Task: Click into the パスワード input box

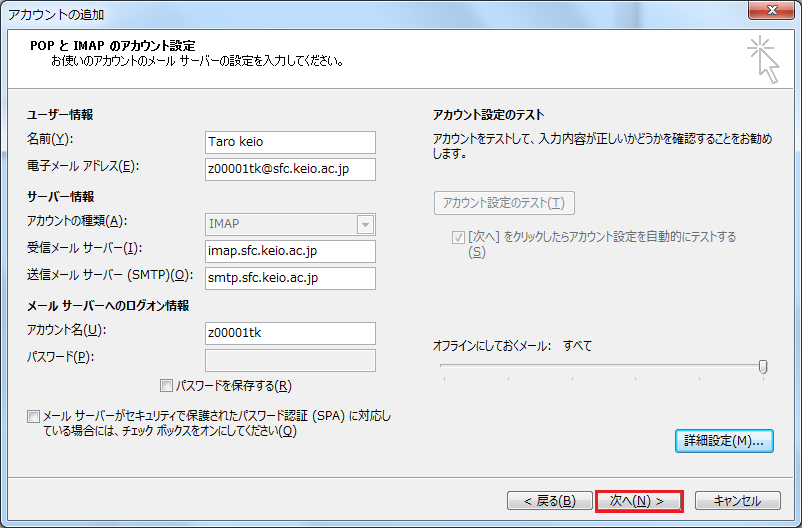Action: [x=289, y=360]
